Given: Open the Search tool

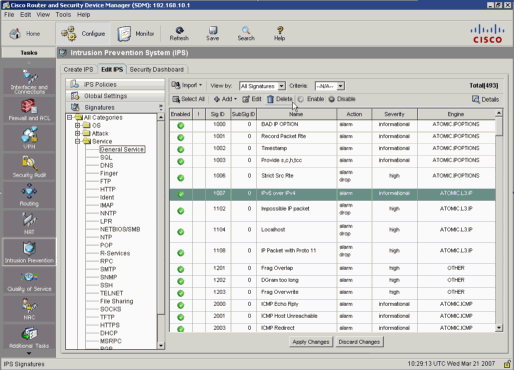Looking at the screenshot, I should (x=246, y=34).
